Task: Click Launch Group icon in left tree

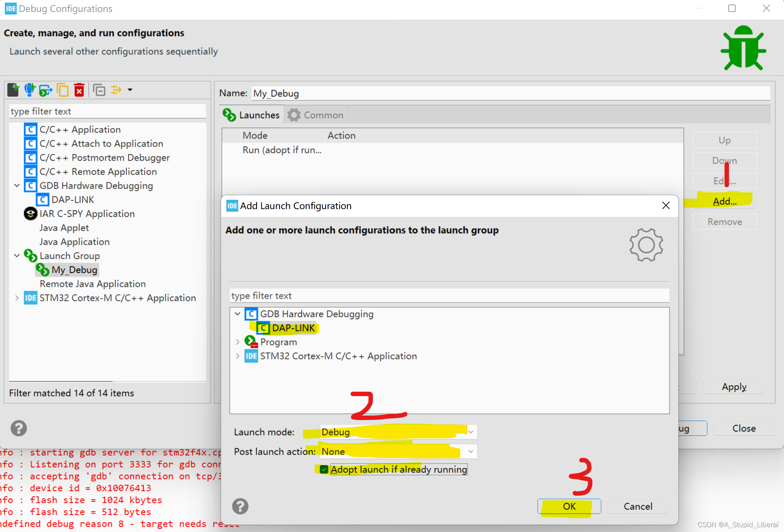Action: click(31, 256)
